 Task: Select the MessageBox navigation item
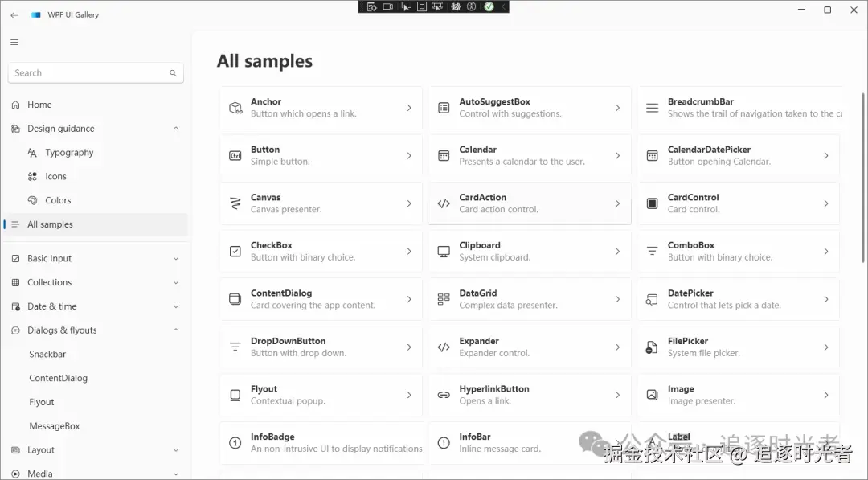pyautogui.click(x=55, y=426)
